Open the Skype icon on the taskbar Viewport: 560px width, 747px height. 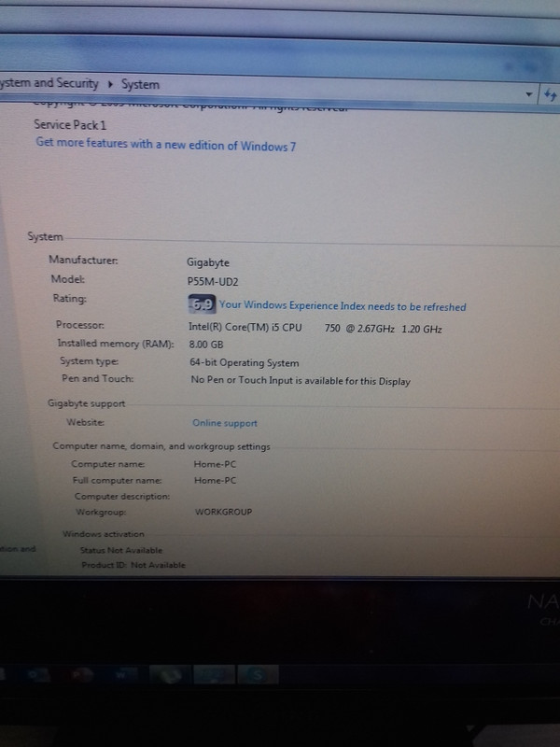pos(259,675)
